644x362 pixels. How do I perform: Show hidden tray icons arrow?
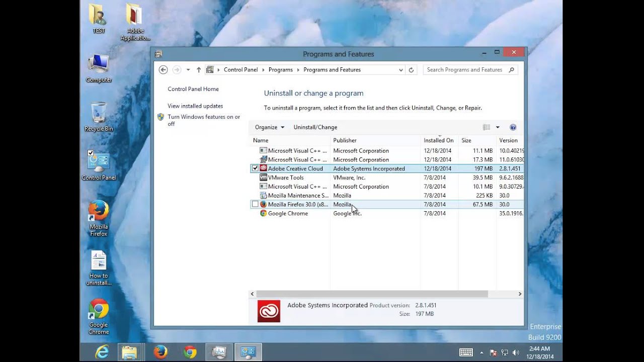pyautogui.click(x=481, y=352)
